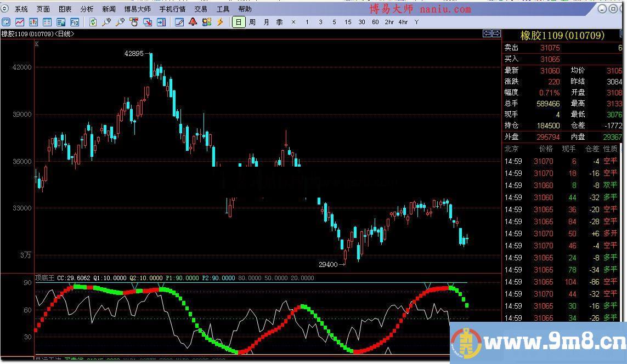
Task: Open the 交易 menu
Action: click(x=201, y=9)
